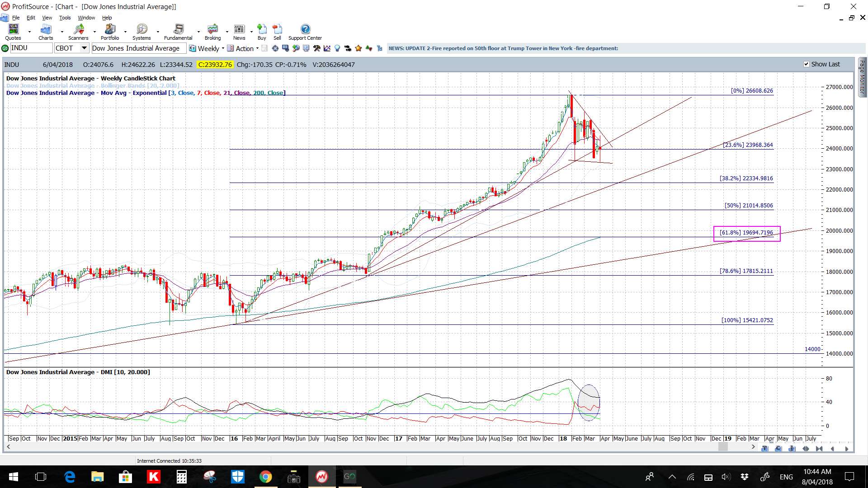This screenshot has width=868, height=488.
Task: Expand the Quotes dropdown arrow
Action: (x=30, y=32)
